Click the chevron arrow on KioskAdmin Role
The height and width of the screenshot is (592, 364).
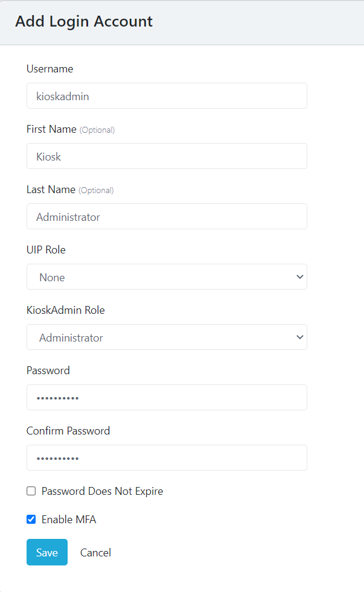coord(299,337)
